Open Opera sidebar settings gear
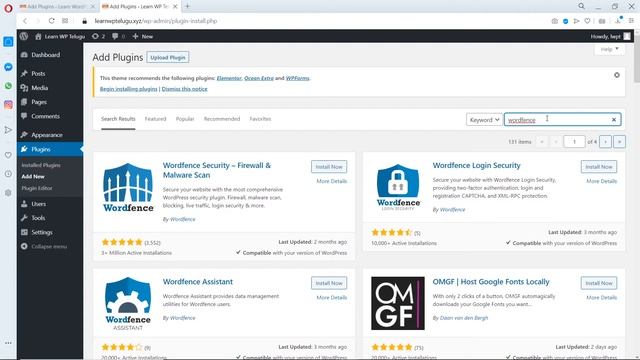 click(8, 193)
